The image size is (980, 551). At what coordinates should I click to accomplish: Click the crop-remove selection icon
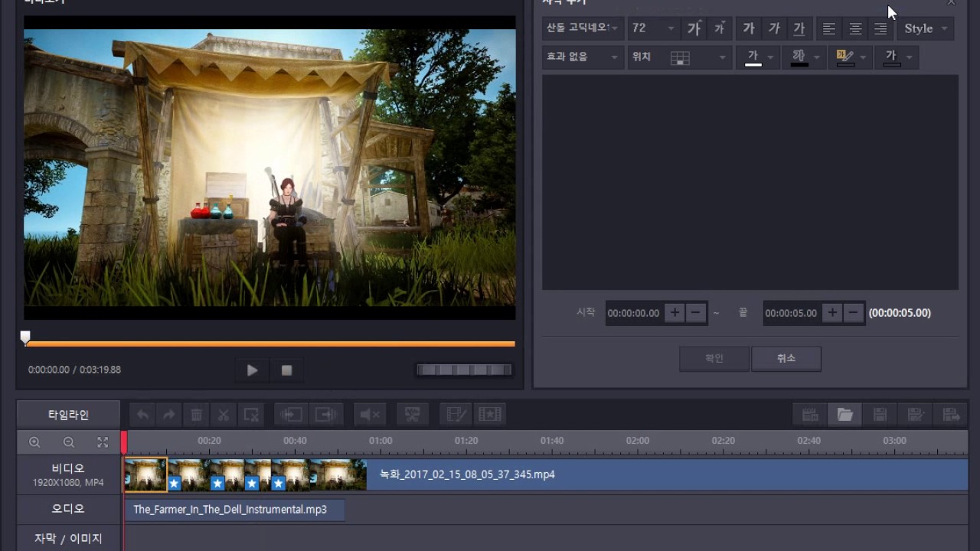pyautogui.click(x=251, y=415)
